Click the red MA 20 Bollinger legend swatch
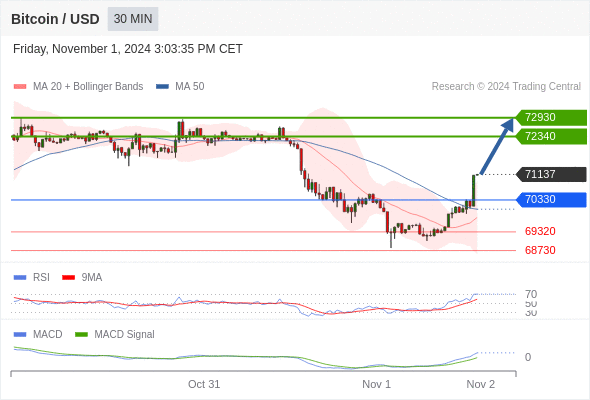Image resolution: width=590 pixels, height=400 pixels. tap(20, 87)
